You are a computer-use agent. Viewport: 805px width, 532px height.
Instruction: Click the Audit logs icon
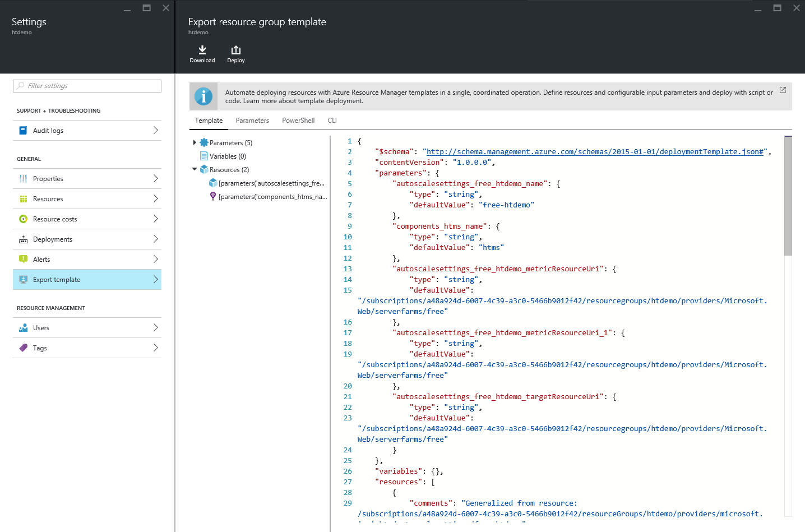pyautogui.click(x=23, y=131)
